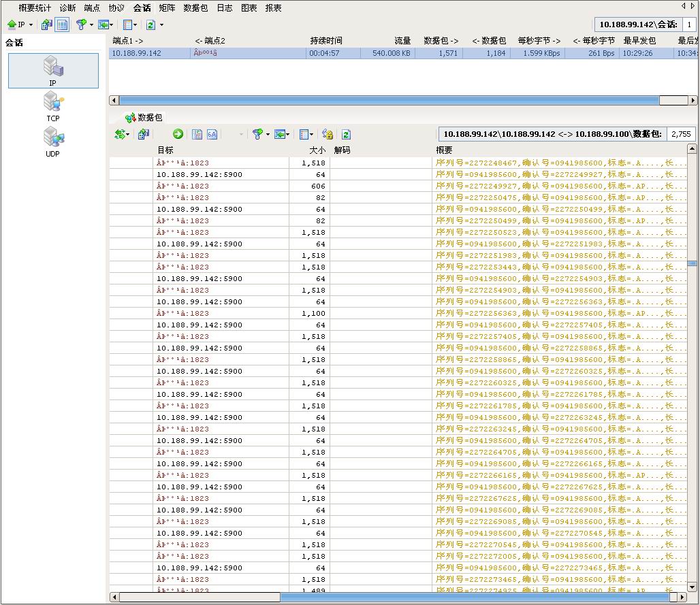
Task: Open the IP dropdown in top toolbar
Action: coord(31,25)
